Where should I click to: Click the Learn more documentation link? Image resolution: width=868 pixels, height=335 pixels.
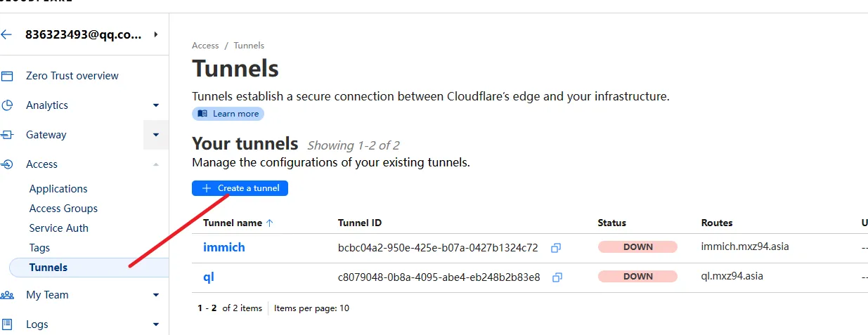(x=228, y=114)
